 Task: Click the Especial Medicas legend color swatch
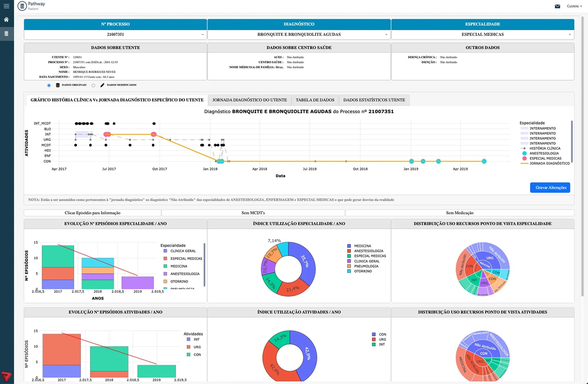[524, 158]
